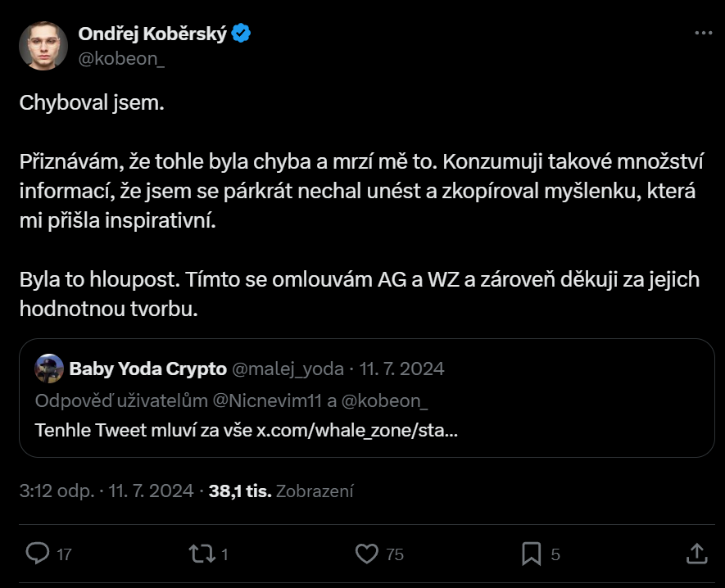Open the @kobeon_ handle link
725x588 pixels.
(x=121, y=58)
